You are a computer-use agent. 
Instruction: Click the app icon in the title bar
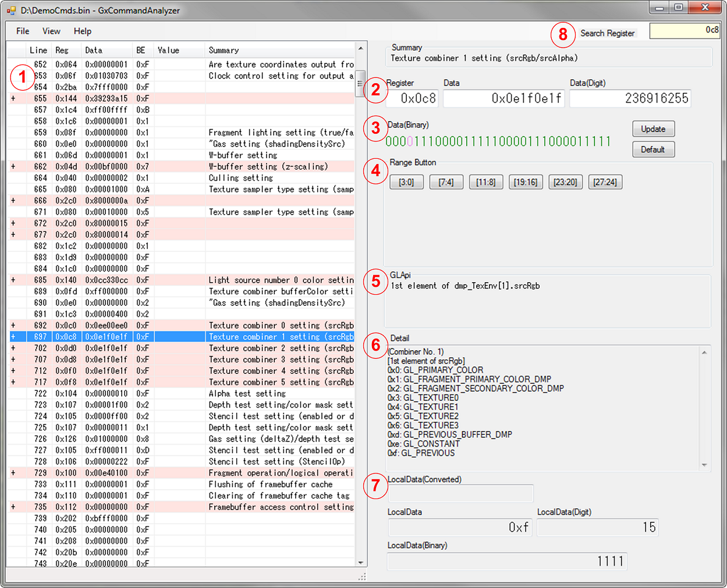click(11, 10)
